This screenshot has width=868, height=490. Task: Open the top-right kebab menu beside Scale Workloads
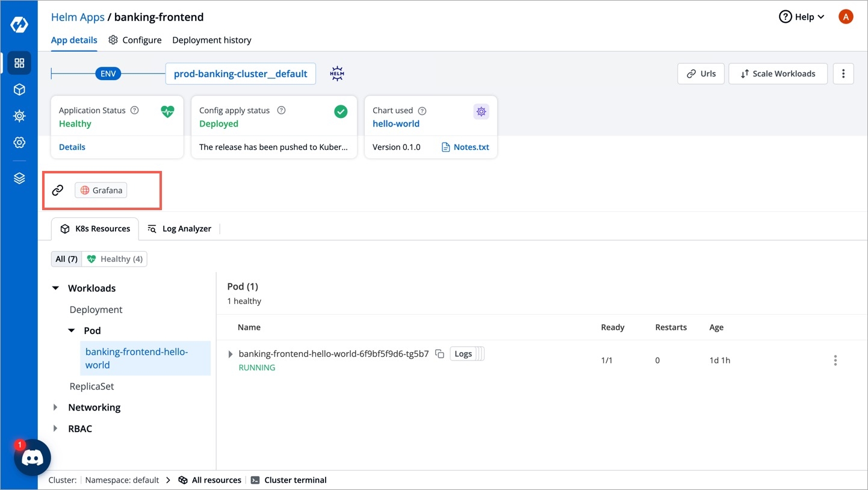[x=843, y=73]
